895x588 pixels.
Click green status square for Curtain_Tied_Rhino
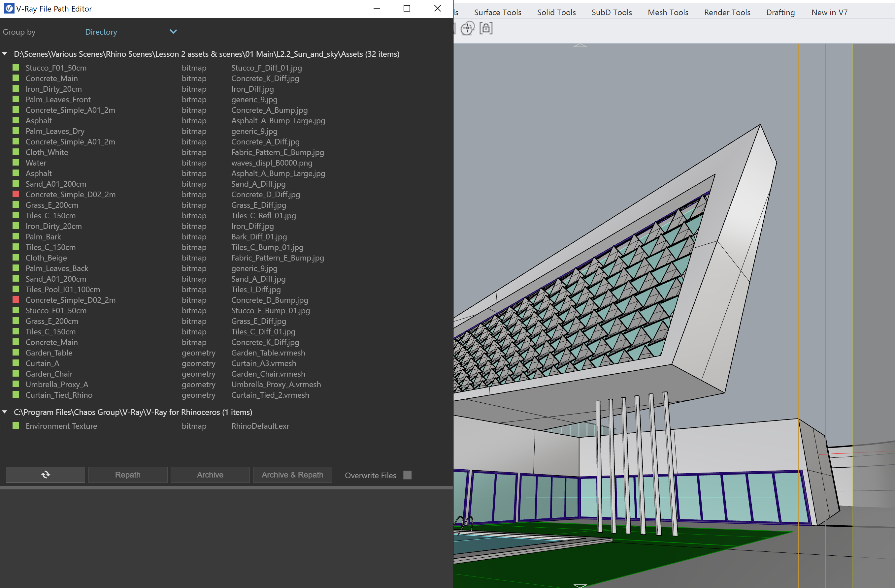point(16,394)
